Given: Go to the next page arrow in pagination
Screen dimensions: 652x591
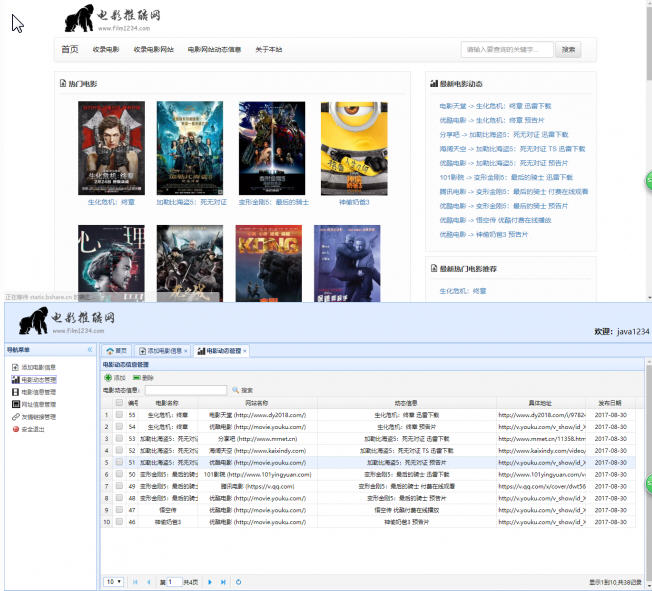Looking at the screenshot, I should 210,581.
